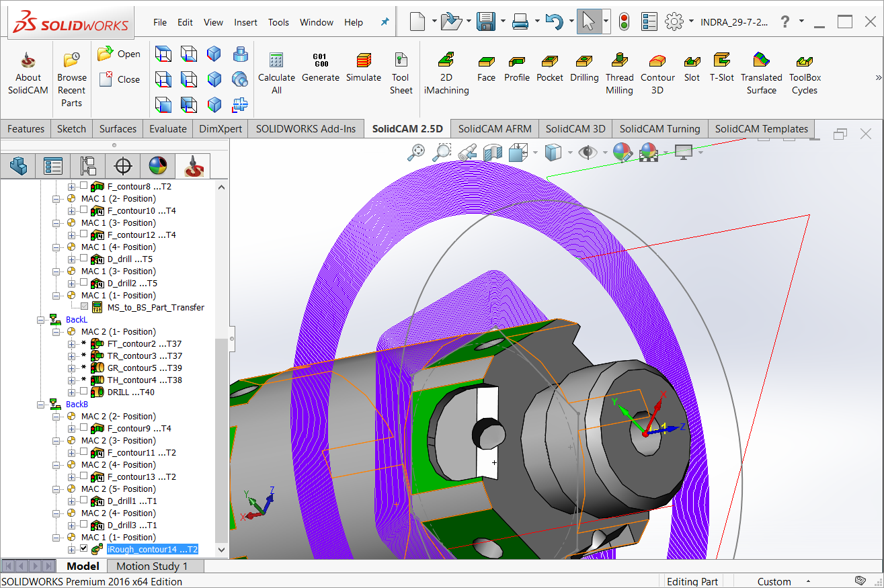Check the DRILL ...T40 operation box
The height and width of the screenshot is (588, 884).
coord(83,392)
